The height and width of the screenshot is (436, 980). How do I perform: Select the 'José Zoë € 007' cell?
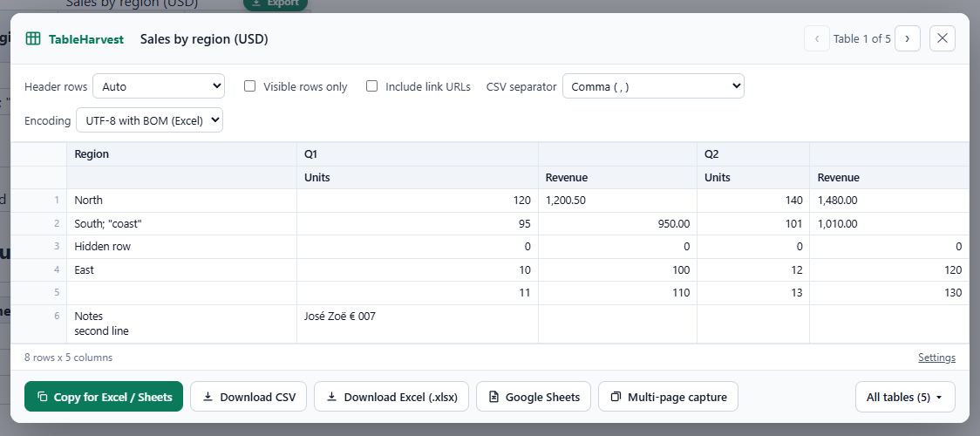(x=417, y=324)
